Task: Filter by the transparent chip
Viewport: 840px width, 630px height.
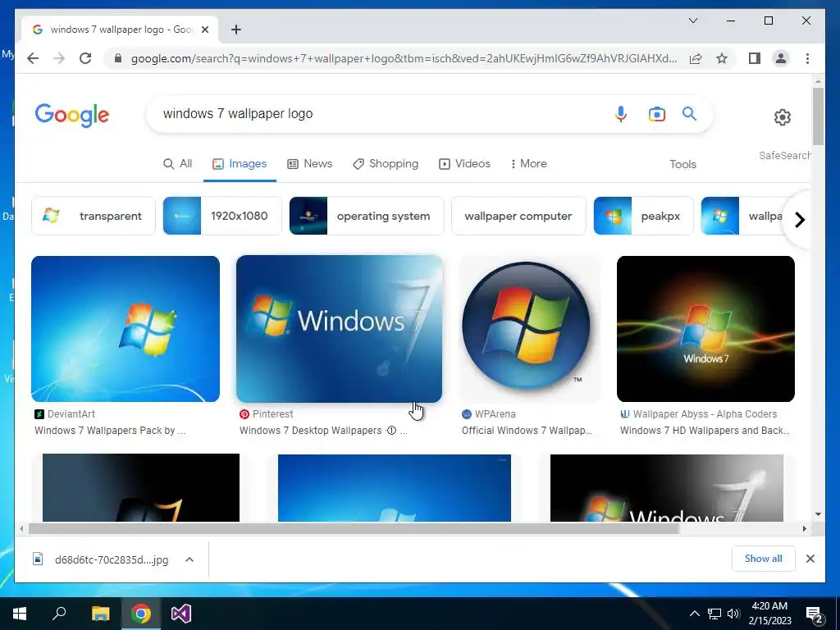Action: coord(94,216)
